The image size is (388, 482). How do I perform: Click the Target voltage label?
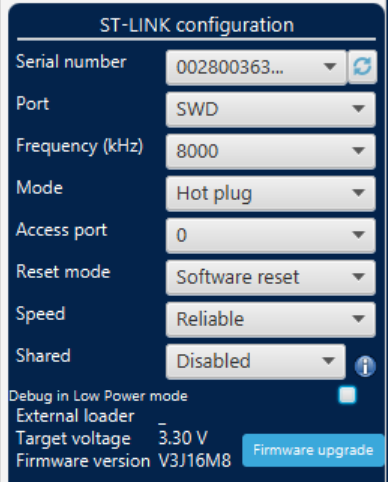click(x=73, y=439)
